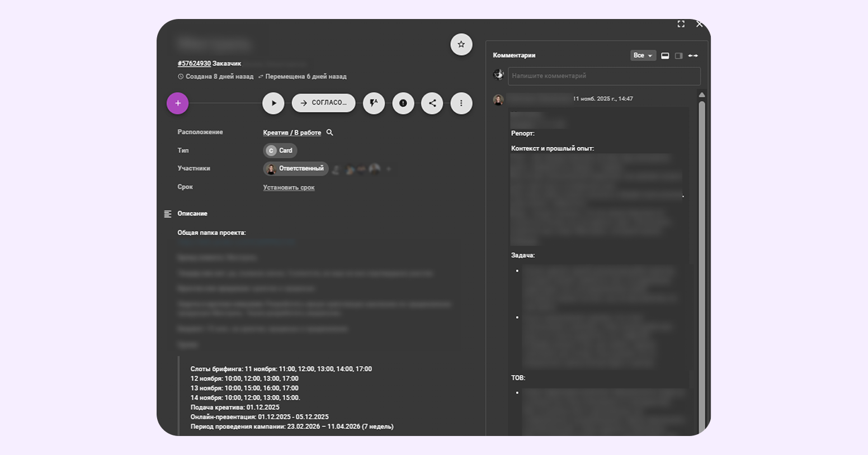The height and width of the screenshot is (455, 868).
Task: Click the lightning auto-action icon
Action: pos(374,103)
